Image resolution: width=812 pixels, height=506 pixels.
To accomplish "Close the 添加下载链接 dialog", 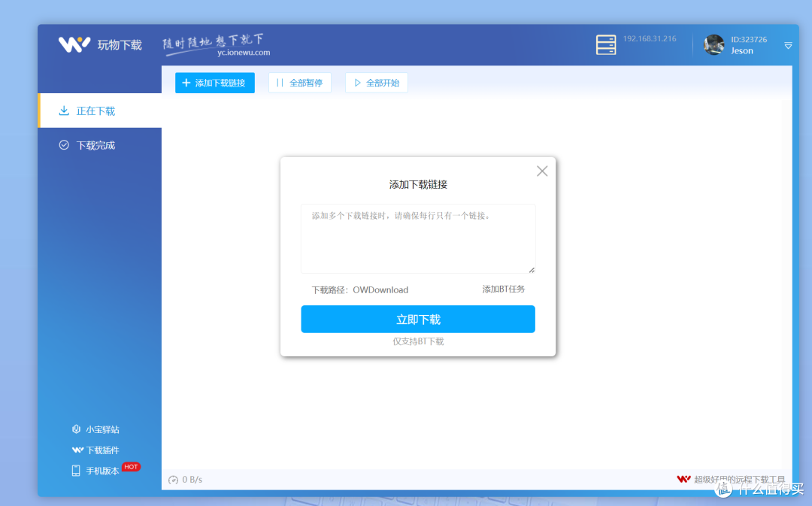I will (542, 171).
